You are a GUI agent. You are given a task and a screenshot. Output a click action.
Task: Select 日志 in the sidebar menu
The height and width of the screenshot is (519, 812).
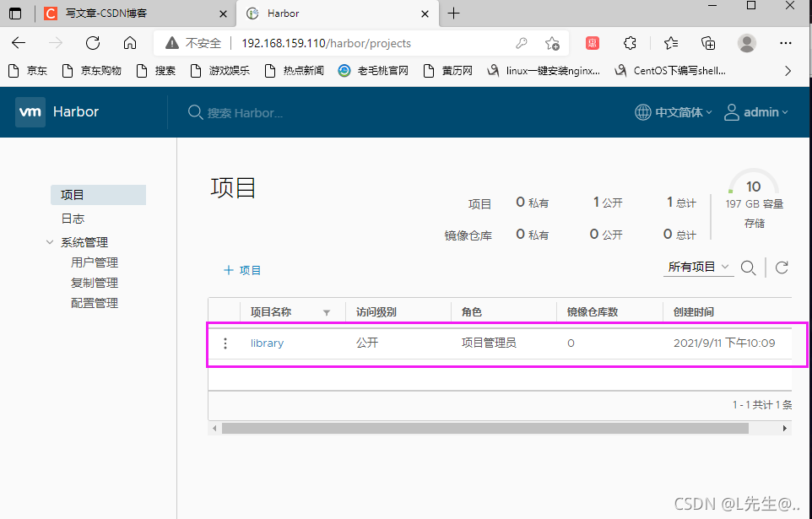click(72, 218)
